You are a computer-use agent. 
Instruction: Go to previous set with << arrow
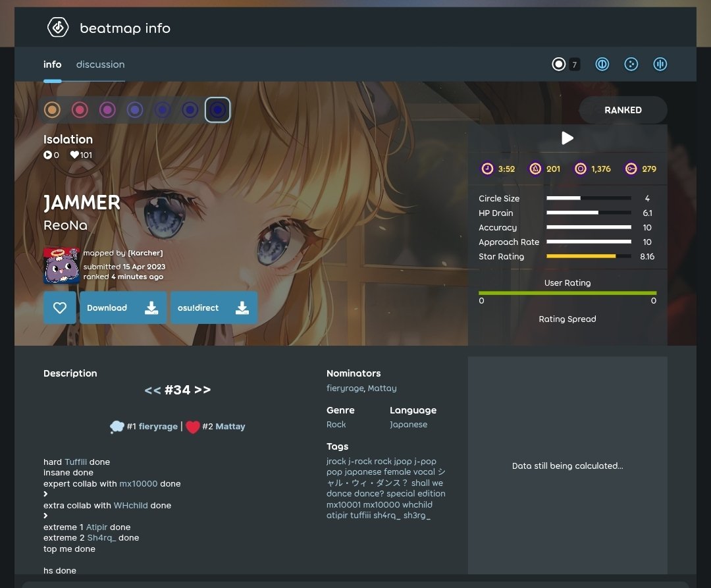(x=153, y=390)
